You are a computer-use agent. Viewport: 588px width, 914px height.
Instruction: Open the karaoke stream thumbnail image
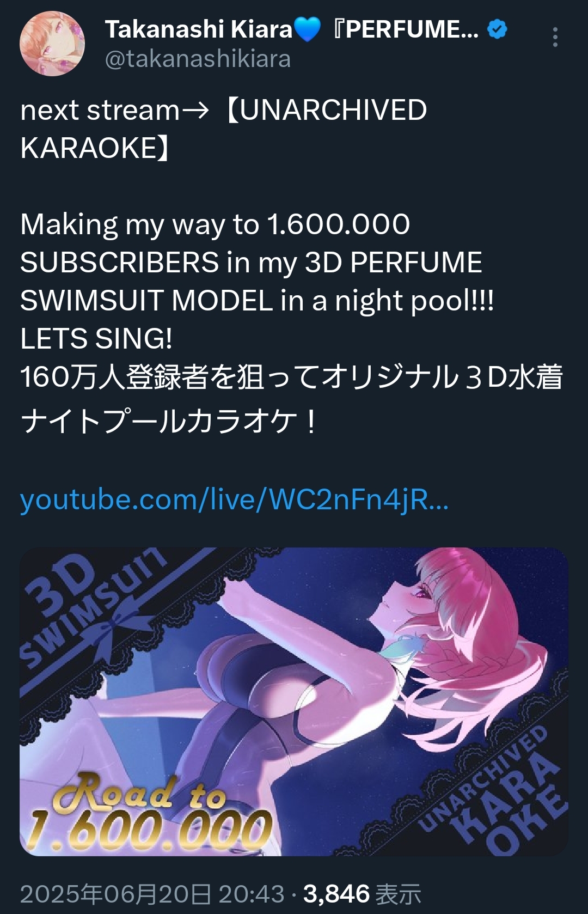(294, 702)
